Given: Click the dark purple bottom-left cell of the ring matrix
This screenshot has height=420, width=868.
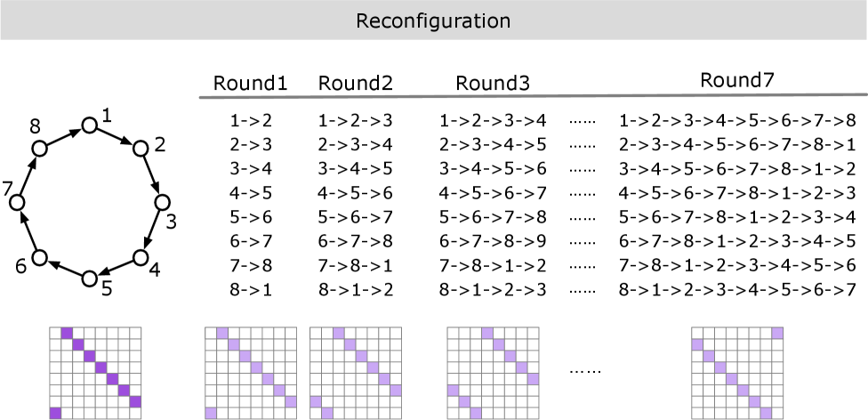Looking at the screenshot, I should click(57, 412).
